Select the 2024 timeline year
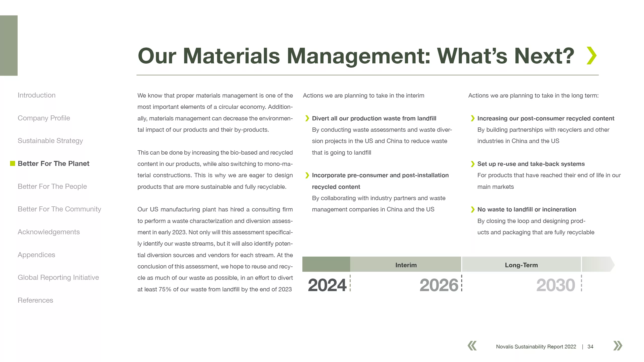 pyautogui.click(x=327, y=285)
